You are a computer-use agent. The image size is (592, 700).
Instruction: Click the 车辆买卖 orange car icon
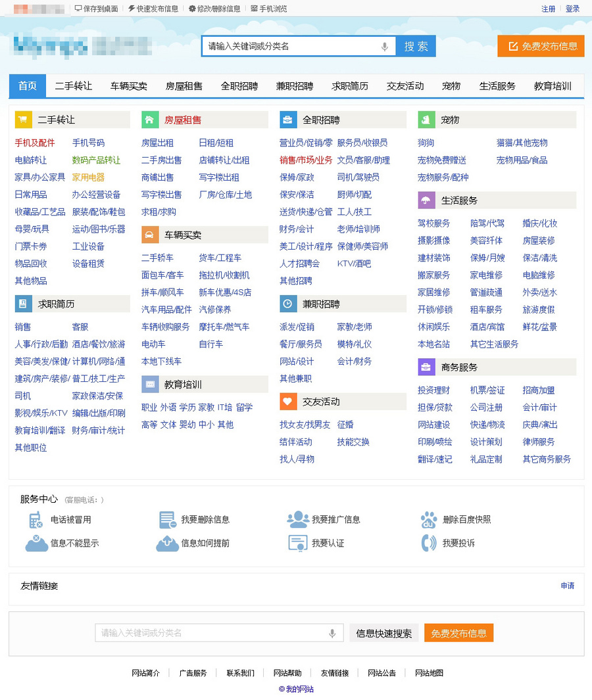[150, 235]
